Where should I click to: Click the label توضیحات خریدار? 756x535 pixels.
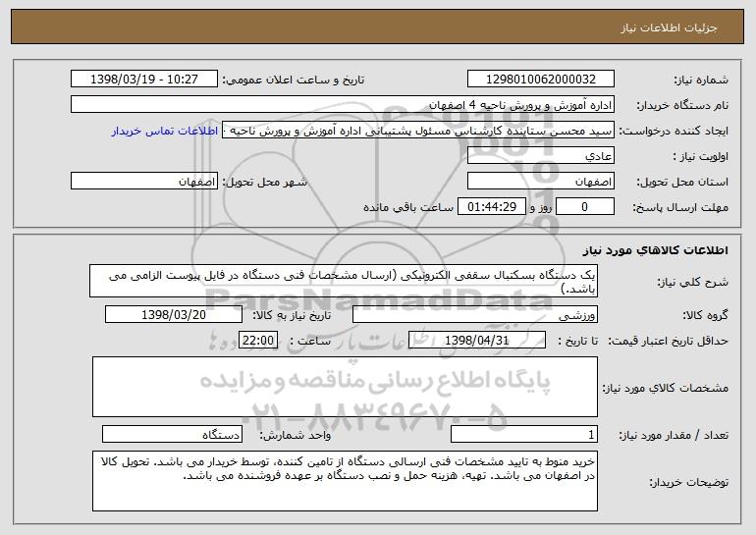coord(688,482)
